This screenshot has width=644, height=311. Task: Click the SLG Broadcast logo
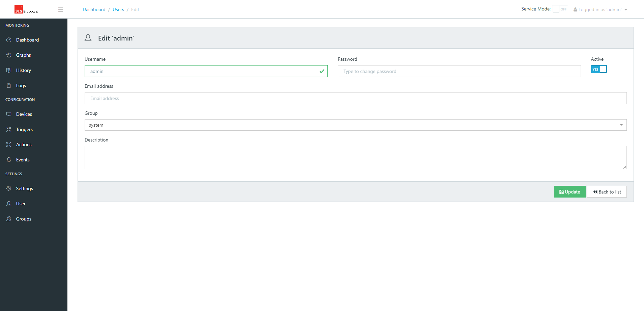(x=26, y=9)
